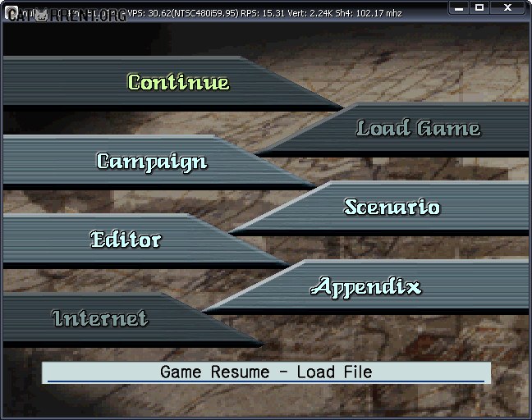Select Continue from the main menu
Screen dimensions: 532x420
pos(178,82)
